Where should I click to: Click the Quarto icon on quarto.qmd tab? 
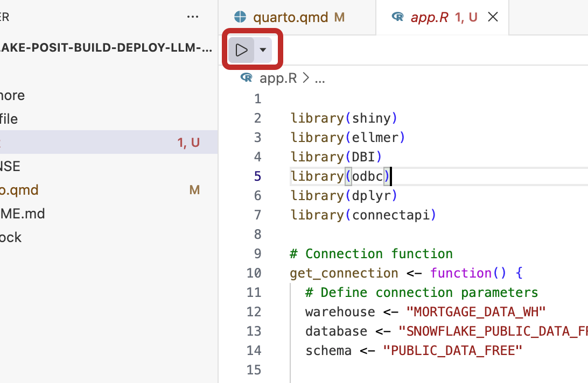pos(240,17)
